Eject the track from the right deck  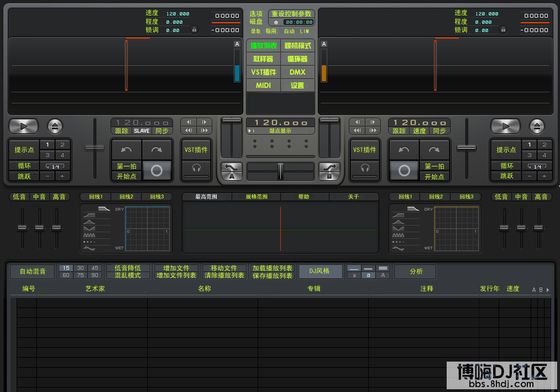tap(537, 126)
